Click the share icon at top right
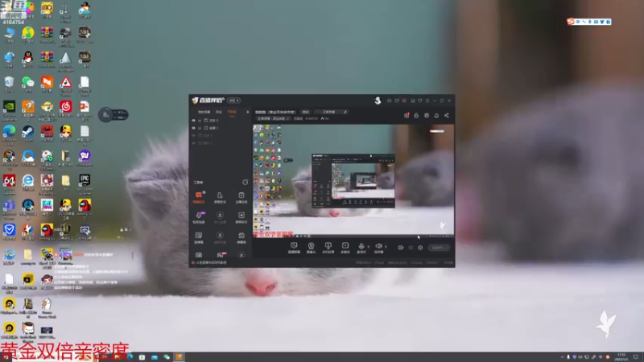644x362 pixels. (x=447, y=115)
